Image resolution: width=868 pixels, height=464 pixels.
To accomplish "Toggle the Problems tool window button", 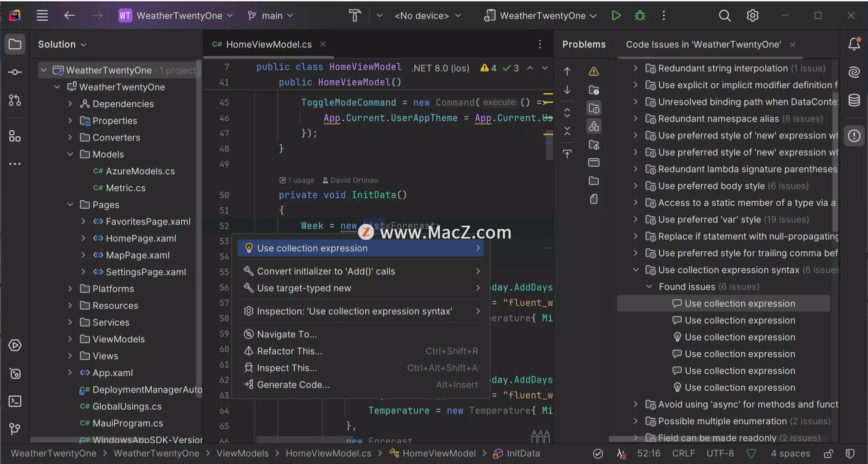I will (x=854, y=136).
